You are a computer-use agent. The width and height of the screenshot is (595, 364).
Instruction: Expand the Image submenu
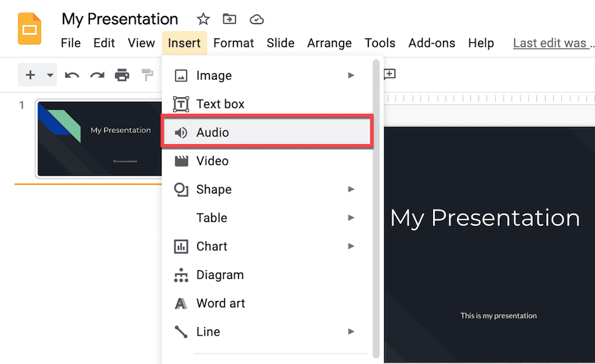351,75
